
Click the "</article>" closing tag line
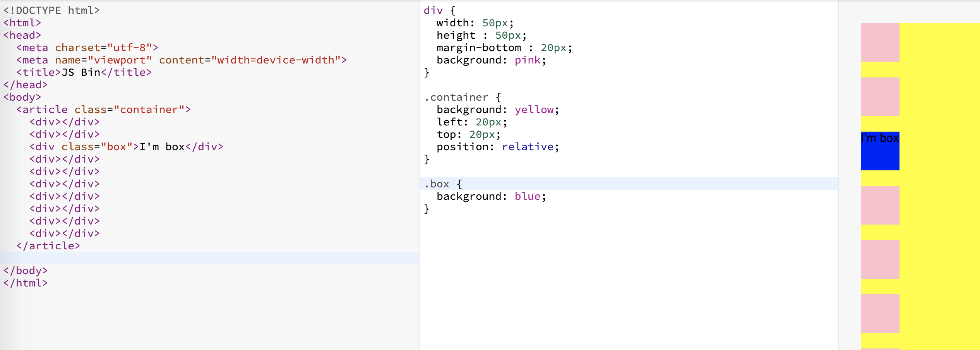click(x=48, y=246)
